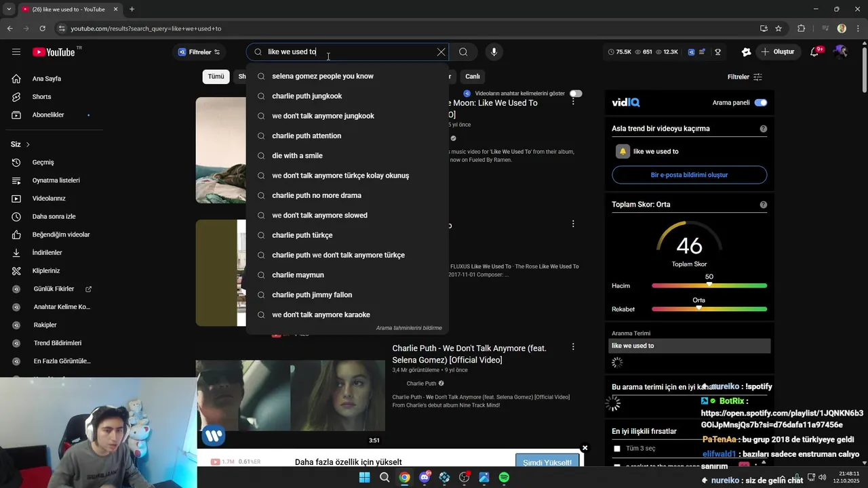Open Discord from the taskbar
Image resolution: width=868 pixels, height=488 pixels.
(x=425, y=477)
